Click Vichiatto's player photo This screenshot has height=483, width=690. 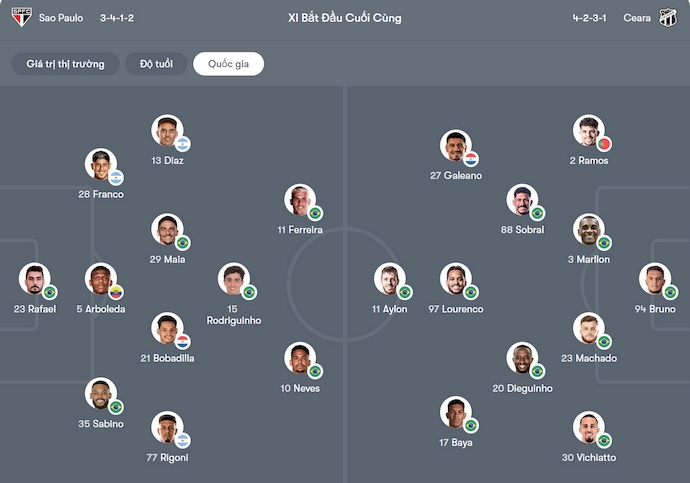pos(588,427)
